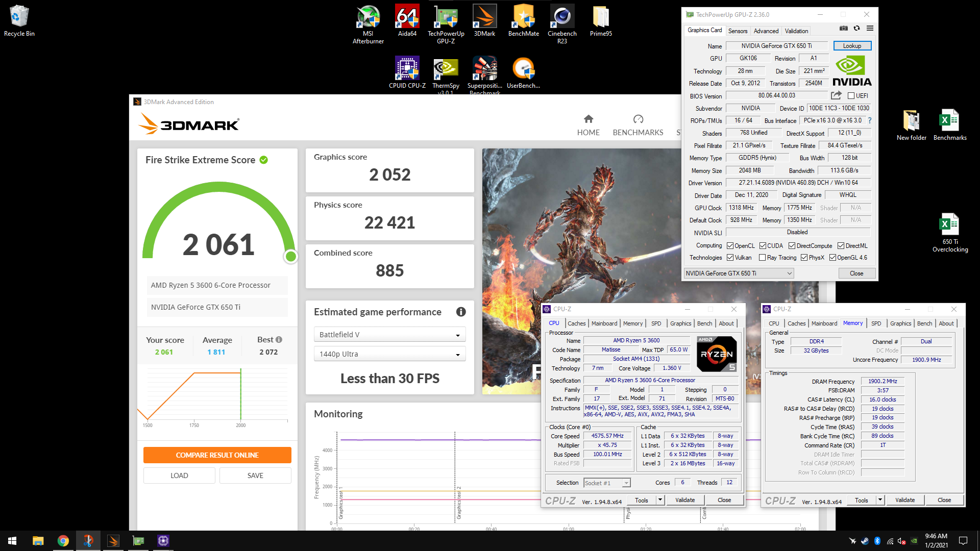The image size is (980, 551).
Task: Click the GPU Name field in GPU-Z
Action: [776, 46]
